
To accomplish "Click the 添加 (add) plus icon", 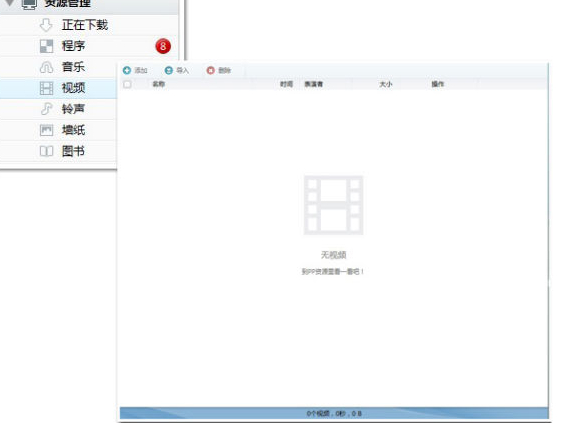I will 126,70.
